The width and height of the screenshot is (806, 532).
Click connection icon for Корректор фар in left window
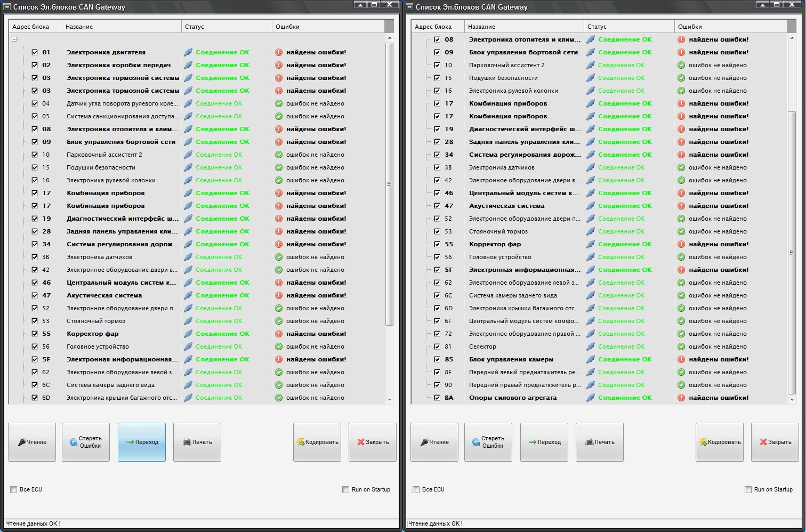(188, 334)
